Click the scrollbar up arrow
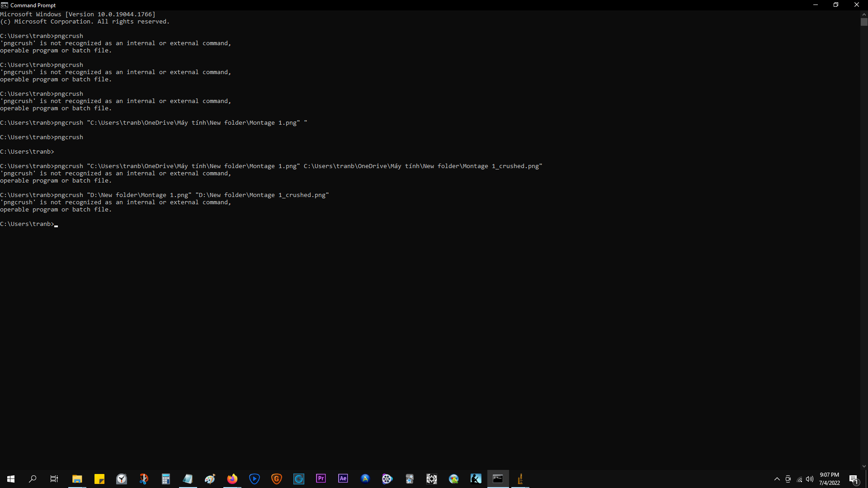This screenshot has width=868, height=488. tap(864, 14)
